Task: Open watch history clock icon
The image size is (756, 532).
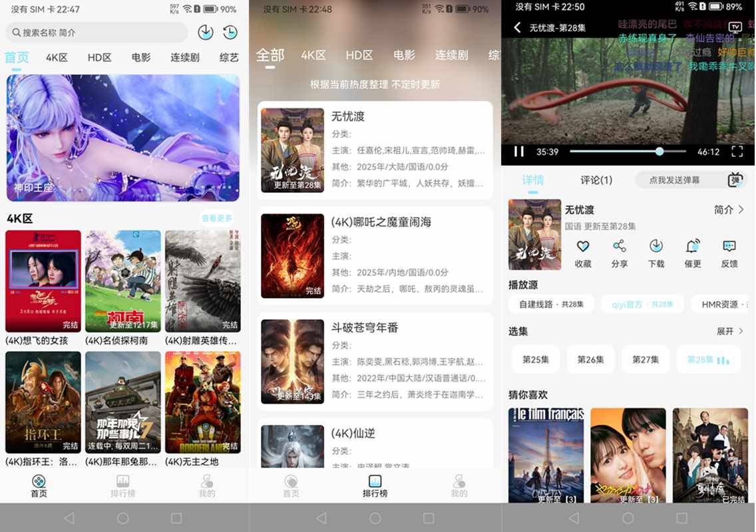Action: (230, 32)
